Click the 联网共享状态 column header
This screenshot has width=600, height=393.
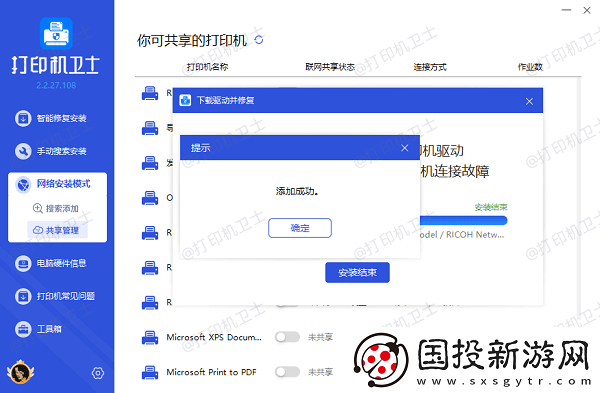(330, 67)
